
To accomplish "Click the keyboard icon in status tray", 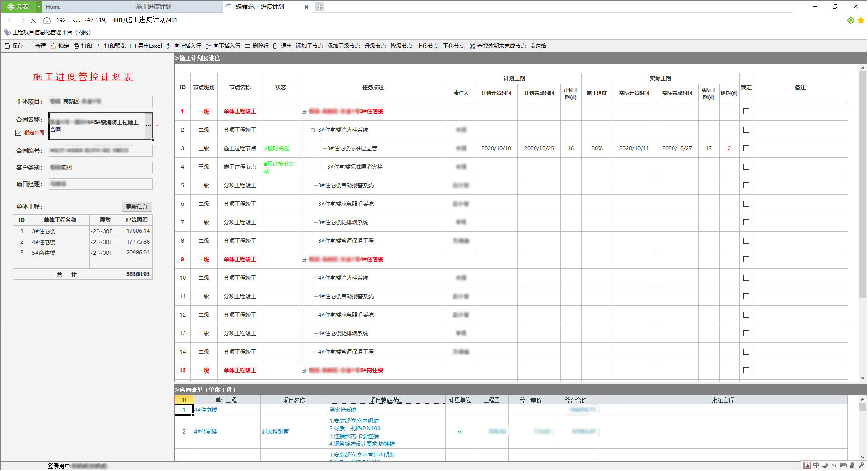I will (x=843, y=466).
